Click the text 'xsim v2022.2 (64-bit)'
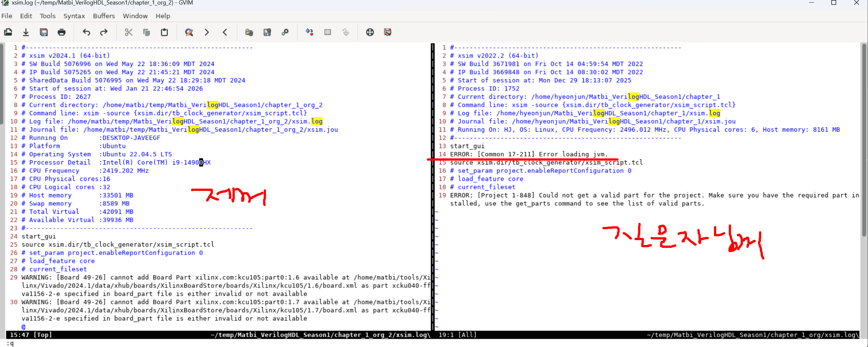Image resolution: width=868 pixels, height=347 pixels. 498,56
